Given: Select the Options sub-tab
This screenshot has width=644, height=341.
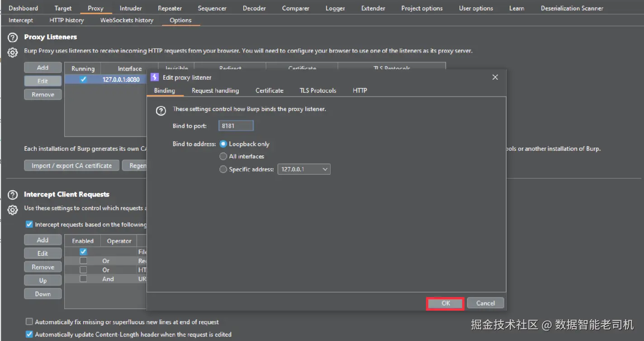Looking at the screenshot, I should pos(180,20).
